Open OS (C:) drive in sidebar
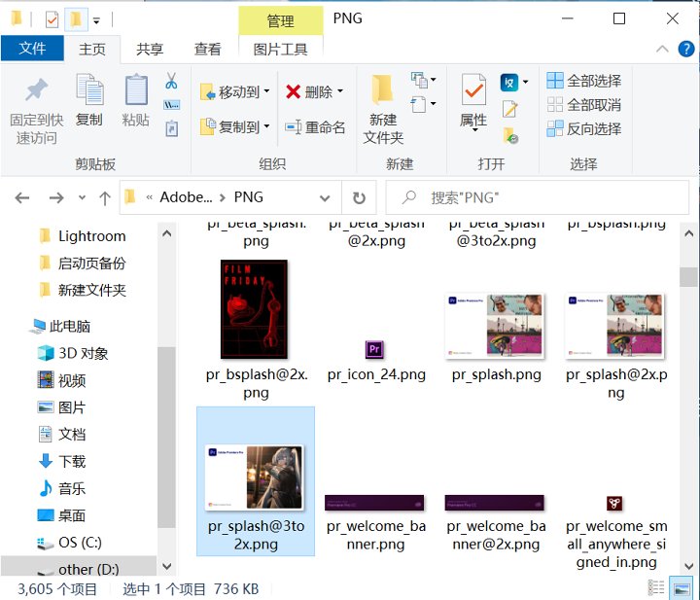This screenshot has width=700, height=600. tap(70, 543)
